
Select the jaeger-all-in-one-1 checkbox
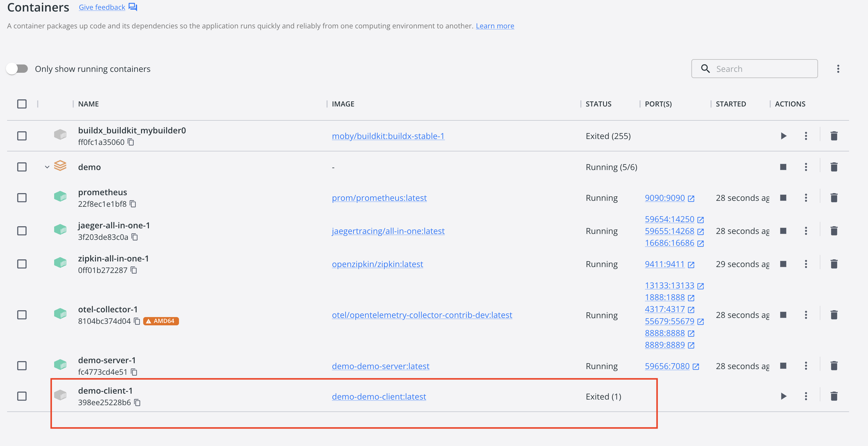coord(22,231)
